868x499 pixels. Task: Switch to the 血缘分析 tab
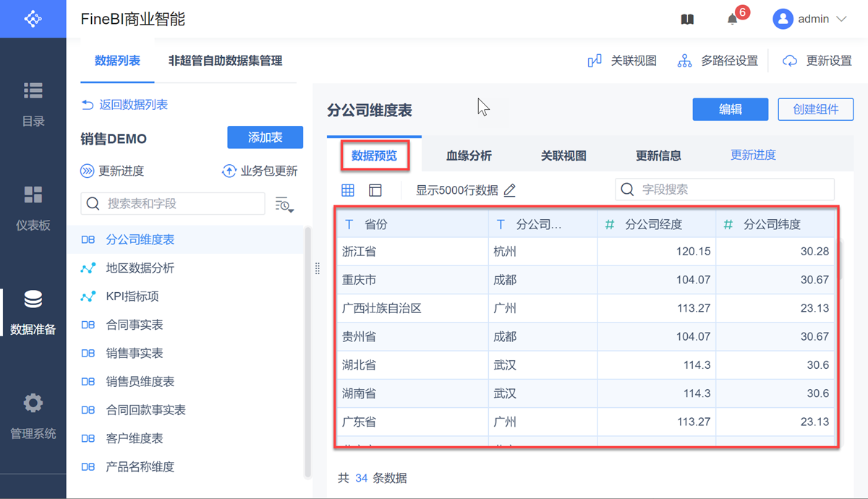tap(469, 155)
